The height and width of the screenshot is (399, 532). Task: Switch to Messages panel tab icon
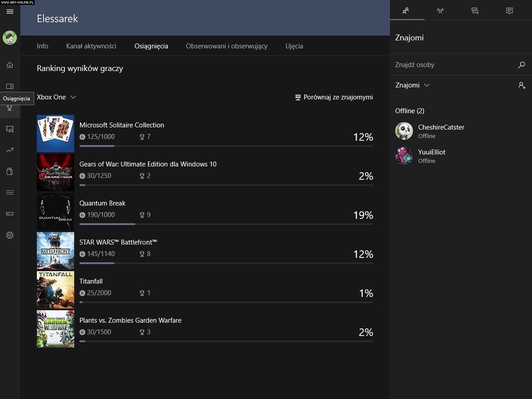click(475, 11)
